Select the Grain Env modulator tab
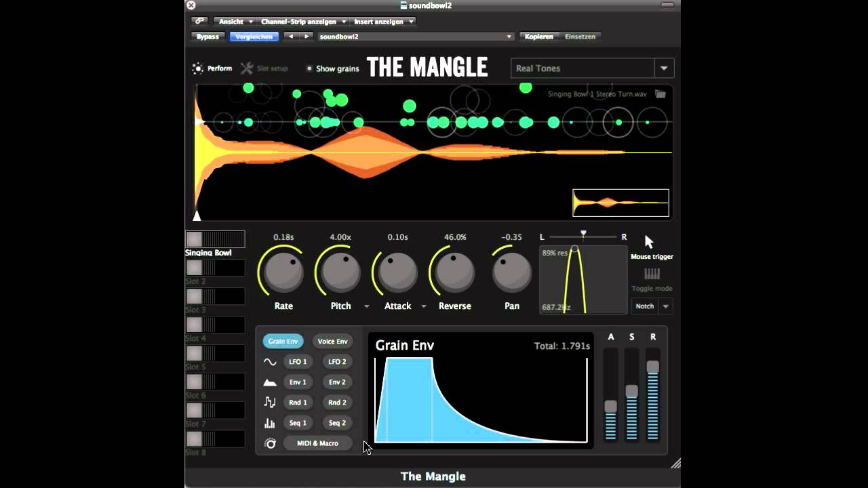The image size is (868, 488). [283, 342]
